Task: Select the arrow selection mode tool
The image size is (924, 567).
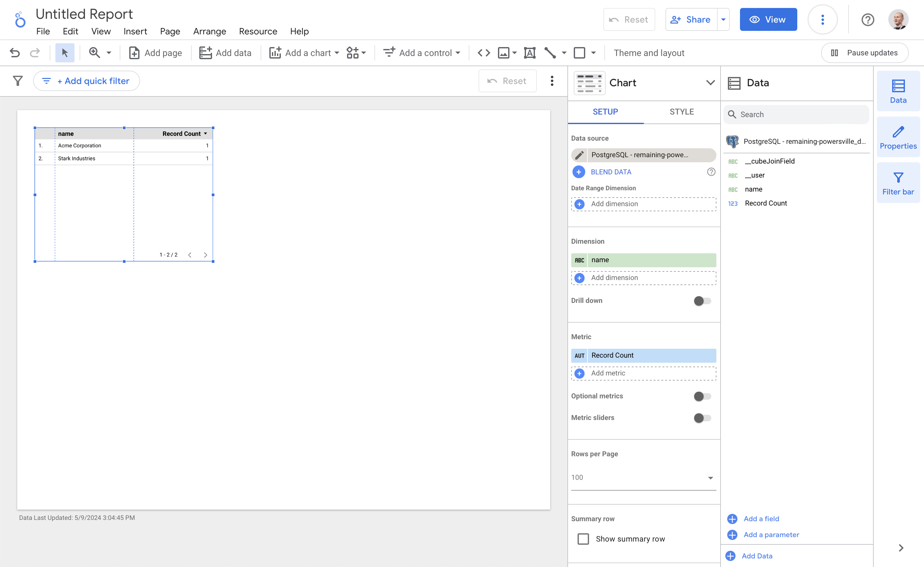Action: pyautogui.click(x=65, y=53)
